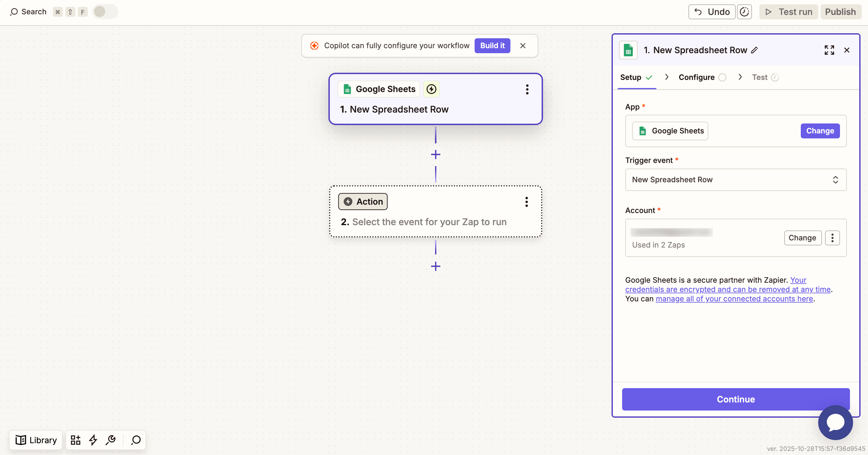Switch to the Configure tab
868x455 pixels.
coord(696,77)
